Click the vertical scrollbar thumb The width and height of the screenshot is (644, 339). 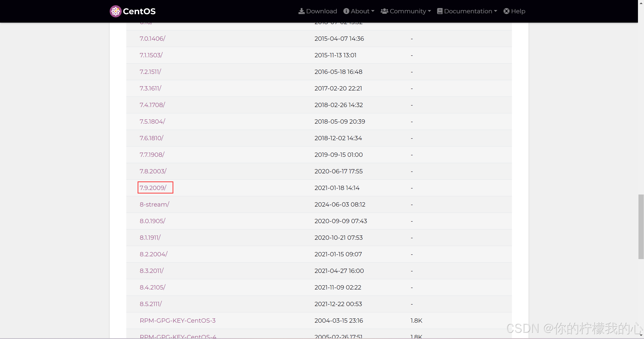[641, 226]
